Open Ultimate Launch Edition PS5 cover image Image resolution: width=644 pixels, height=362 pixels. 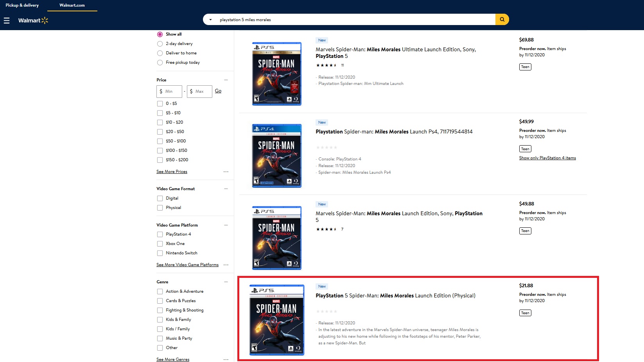(x=277, y=74)
